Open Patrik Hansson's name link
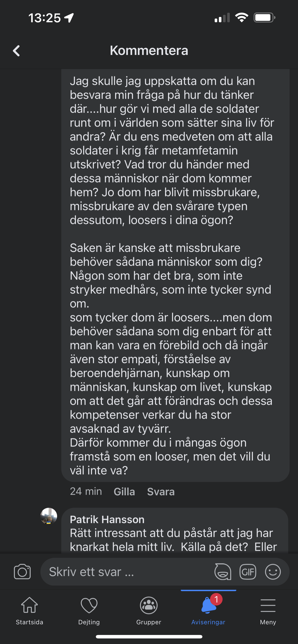The image size is (298, 644). click(107, 520)
